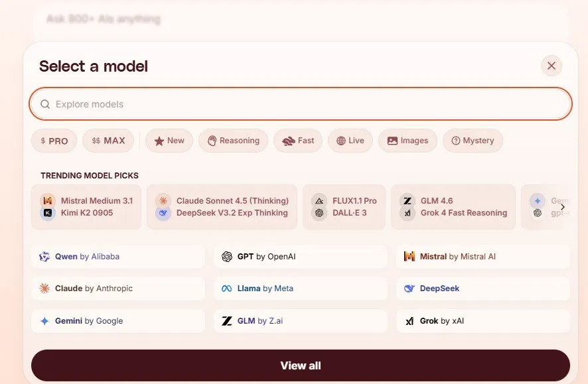Toggle the MAX filter
Viewport: 588px width, 384px height.
point(108,140)
